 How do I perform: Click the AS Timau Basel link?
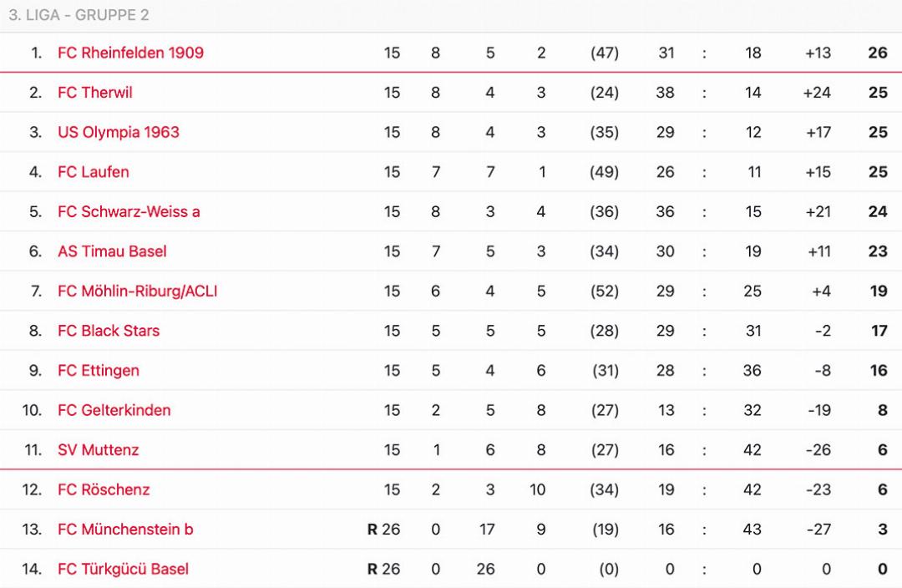tap(112, 251)
